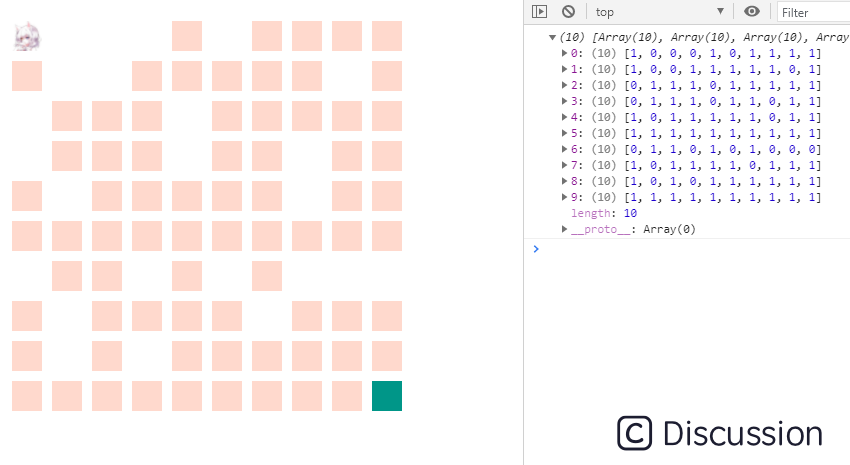Click the console prompt chevron line

click(x=536, y=249)
